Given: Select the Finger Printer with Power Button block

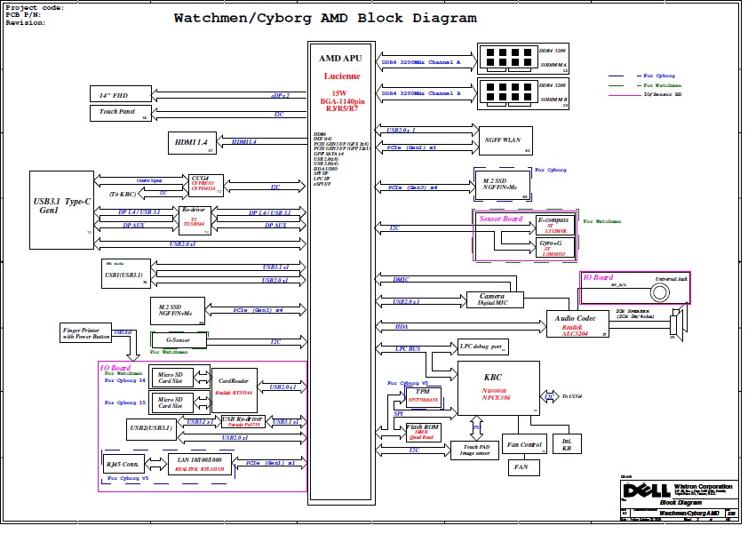Looking at the screenshot, I should (86, 333).
